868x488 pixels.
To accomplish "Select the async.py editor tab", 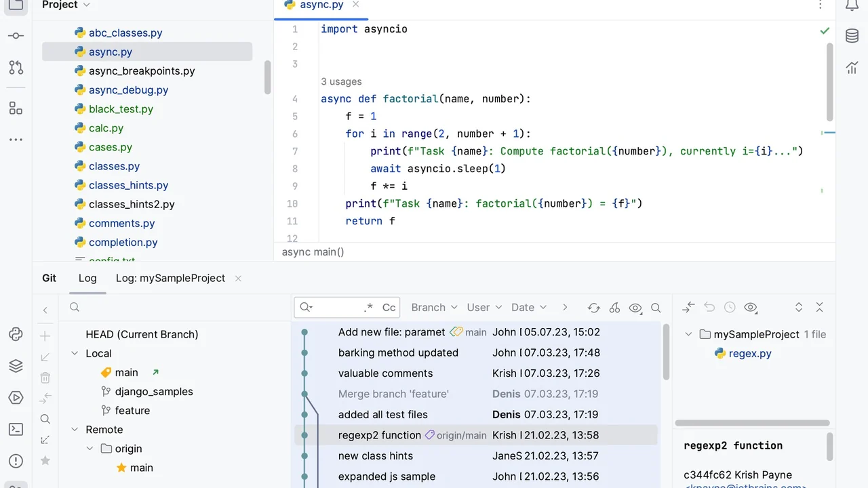I will coord(321,5).
